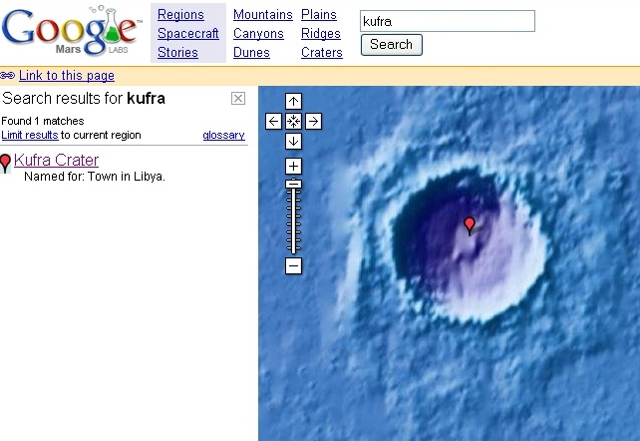Close the search results panel
640x441 pixels.
tap(238, 98)
